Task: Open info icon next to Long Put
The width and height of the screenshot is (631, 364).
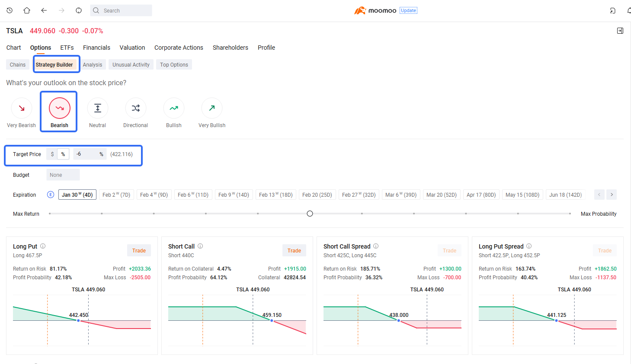Action: tap(43, 246)
